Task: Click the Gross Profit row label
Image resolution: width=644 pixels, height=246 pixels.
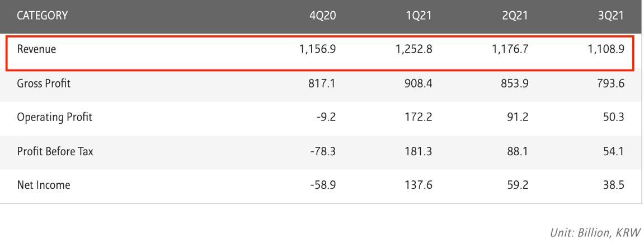Action: [x=44, y=83]
